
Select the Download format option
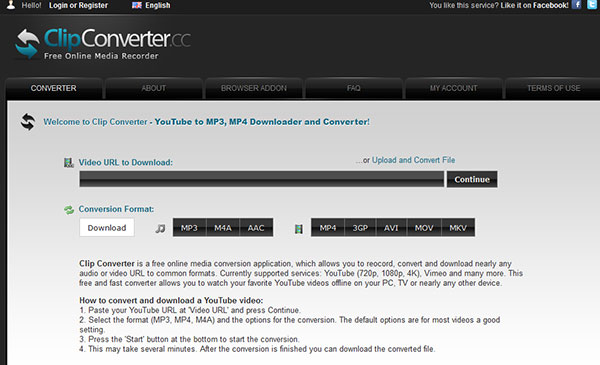tap(107, 228)
